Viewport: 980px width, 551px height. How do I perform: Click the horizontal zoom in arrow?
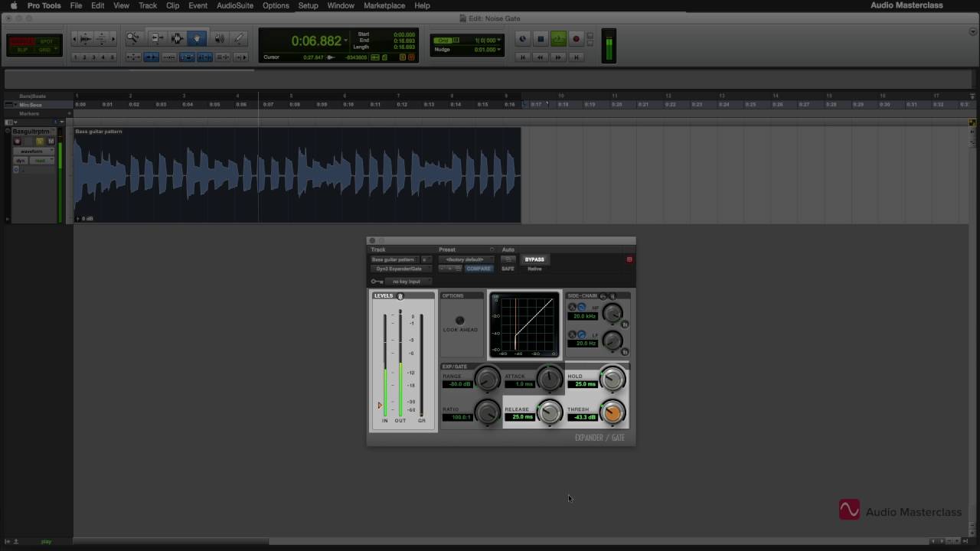click(113, 37)
